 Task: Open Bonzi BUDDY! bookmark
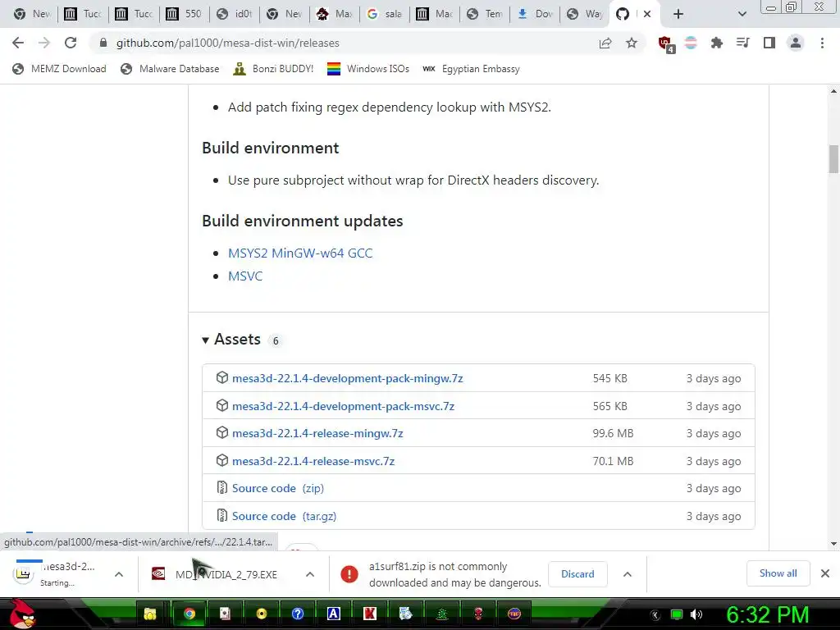(273, 69)
